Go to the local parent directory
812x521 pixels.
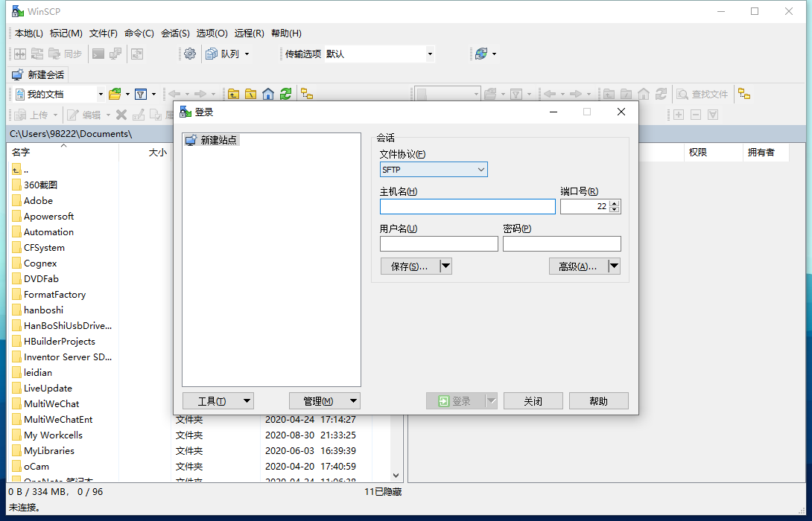tap(234, 95)
